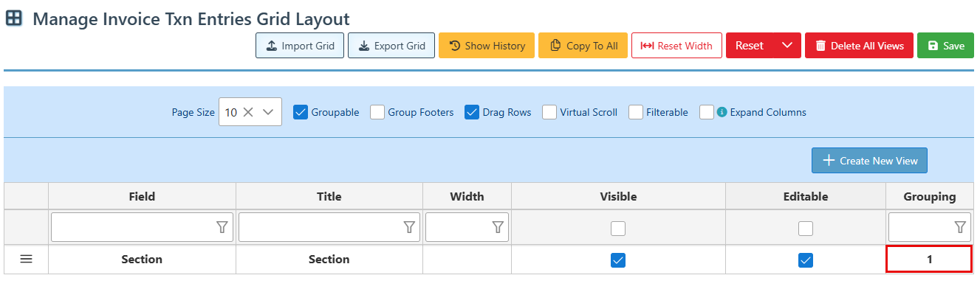The width and height of the screenshot is (980, 292).
Task: Clear the Page Size value with X icon
Action: click(x=248, y=112)
